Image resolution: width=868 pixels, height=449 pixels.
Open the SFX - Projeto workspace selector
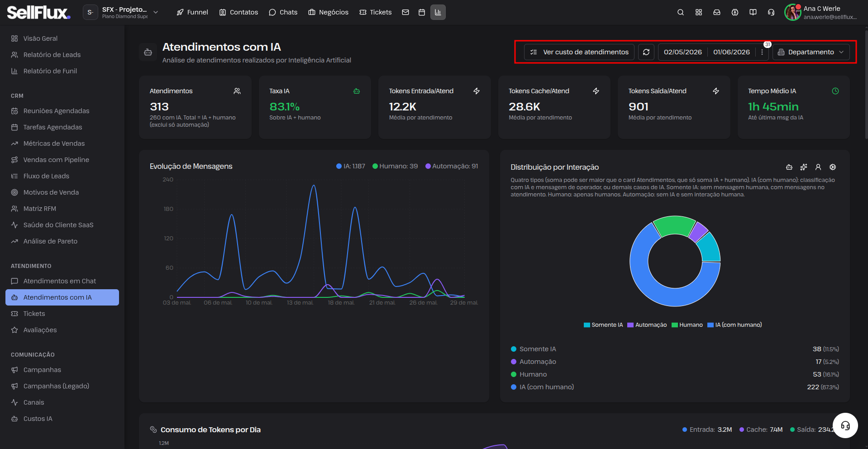pyautogui.click(x=121, y=12)
